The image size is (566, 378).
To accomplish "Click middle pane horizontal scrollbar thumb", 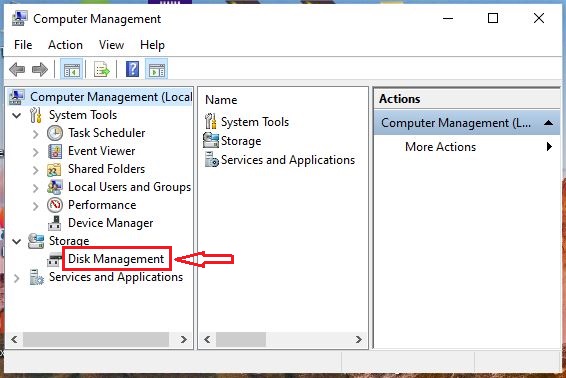I will (x=241, y=339).
